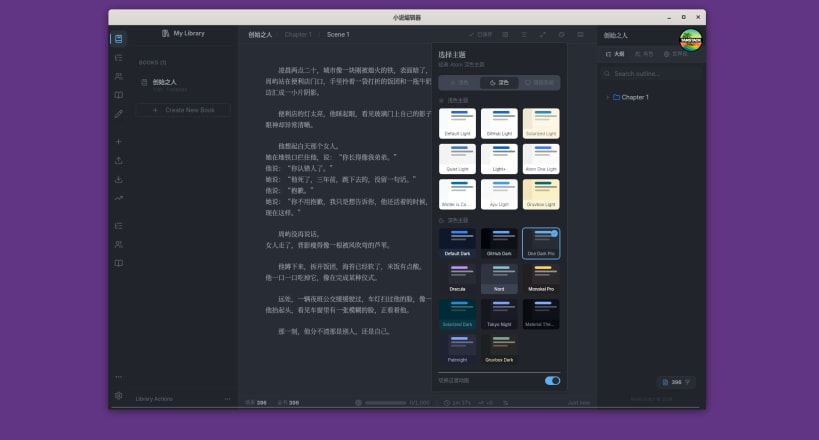
Task: Click the ellipsis next to Library Actions
Action: pyautogui.click(x=227, y=399)
